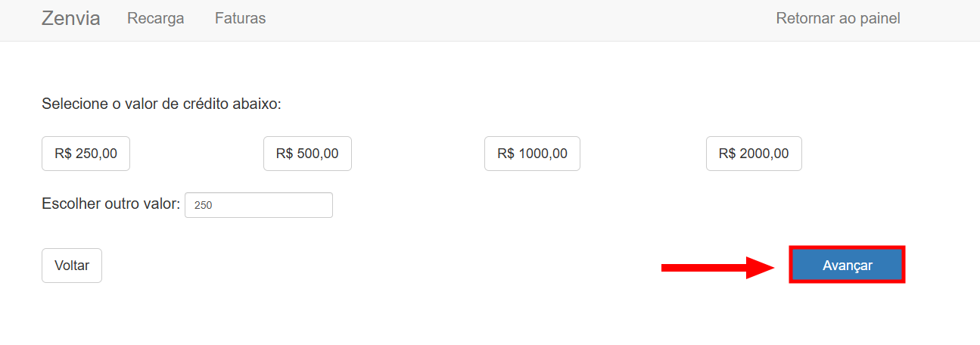Click the Retornar ao painel link
The image size is (980, 345).
click(838, 19)
